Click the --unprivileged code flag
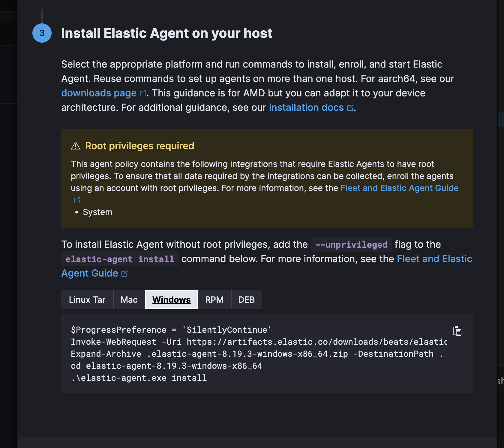Screen dimensions: 504x448 [x=351, y=245]
